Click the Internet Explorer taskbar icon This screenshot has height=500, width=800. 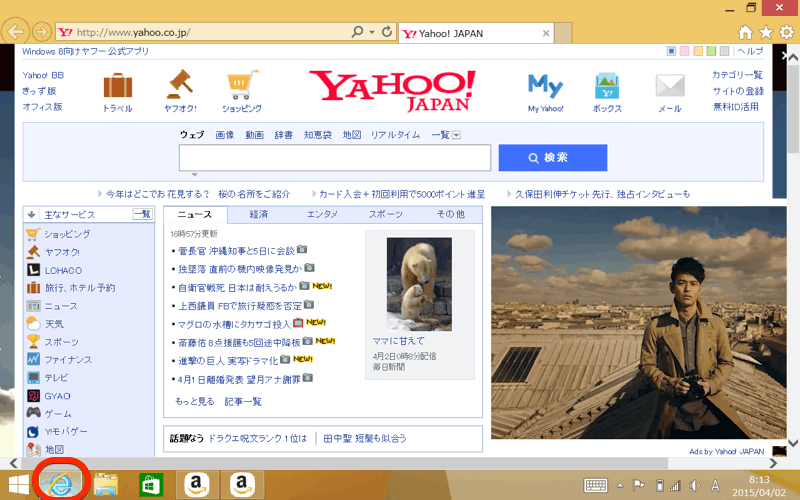coord(63,484)
